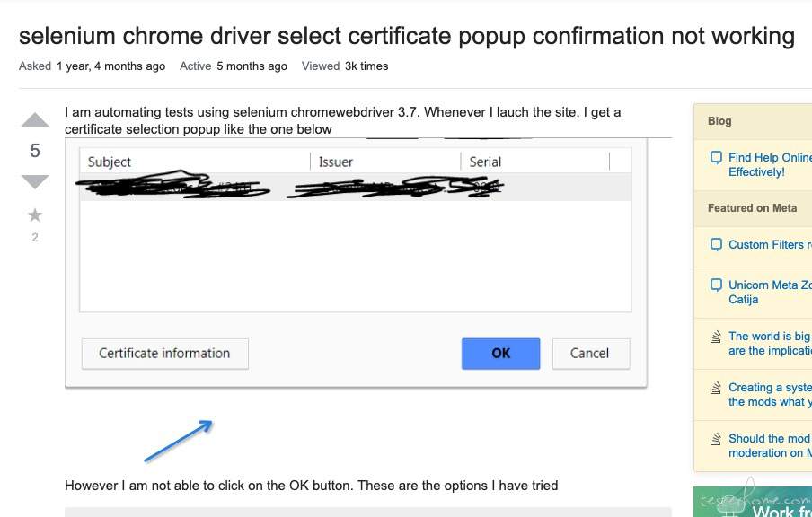Screen dimensions: 812x517
Task: Click the However I am not able sentence
Action: point(311,486)
